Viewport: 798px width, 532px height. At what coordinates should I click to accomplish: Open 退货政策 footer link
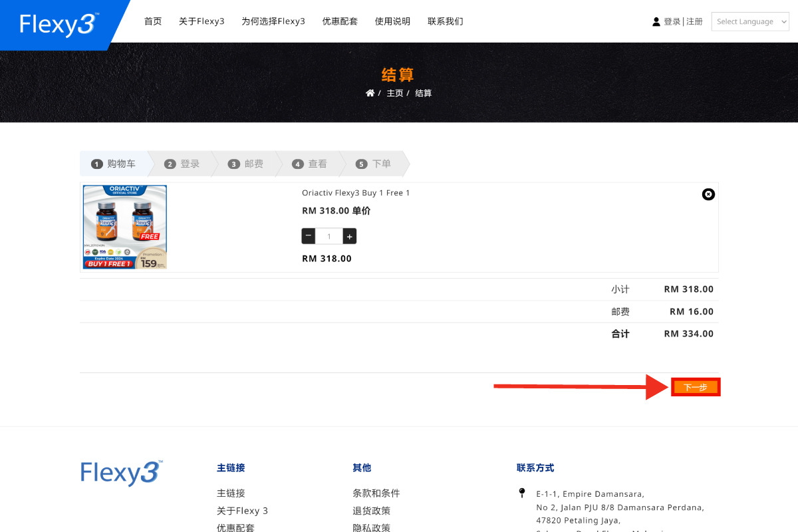pos(371,511)
